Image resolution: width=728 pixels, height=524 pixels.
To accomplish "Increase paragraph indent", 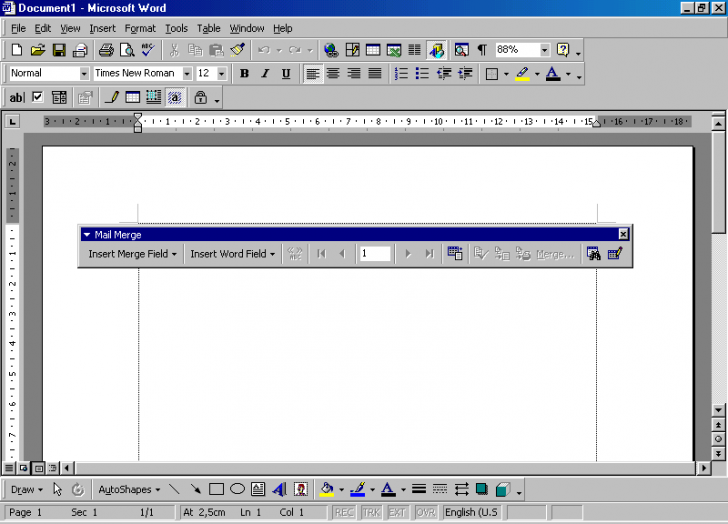I will (465, 73).
